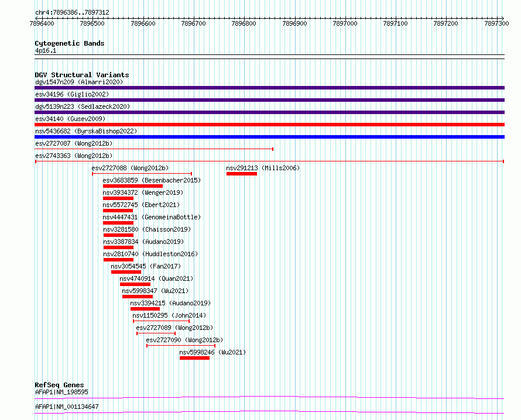Click ruler position 7897300

tap(496, 23)
